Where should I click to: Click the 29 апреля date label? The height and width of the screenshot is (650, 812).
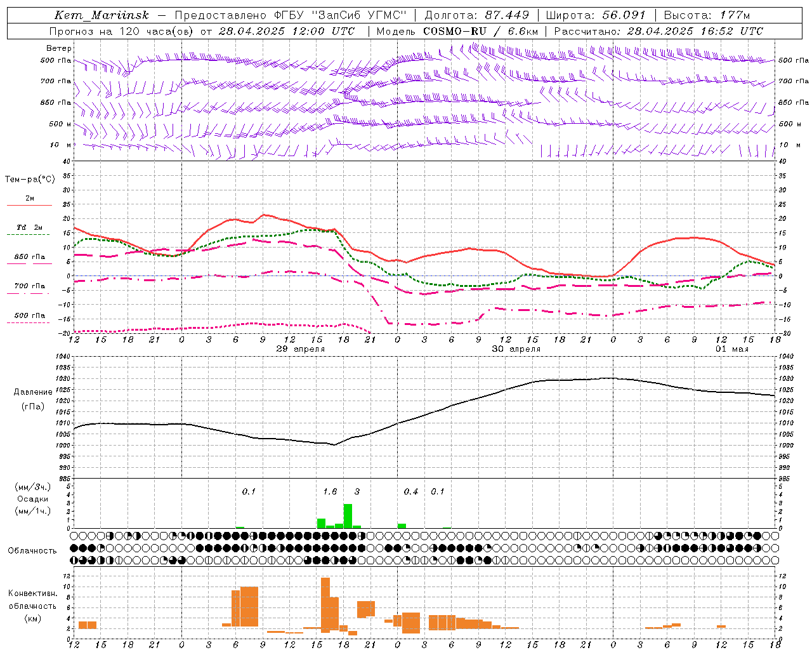click(x=301, y=349)
